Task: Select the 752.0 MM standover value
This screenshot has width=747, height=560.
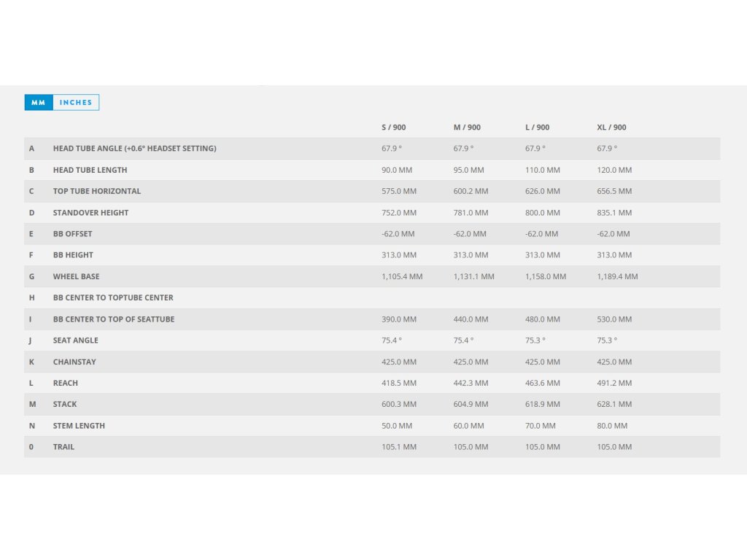Action: tap(399, 213)
